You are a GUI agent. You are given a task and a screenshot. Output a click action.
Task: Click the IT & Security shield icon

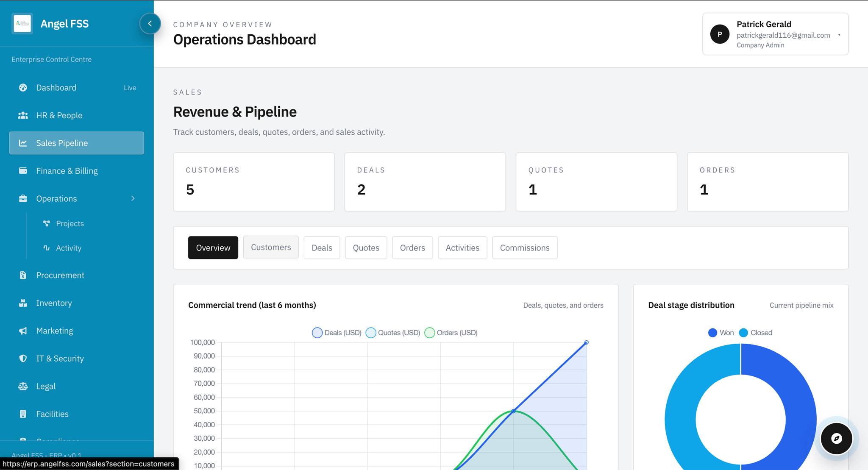tap(23, 359)
